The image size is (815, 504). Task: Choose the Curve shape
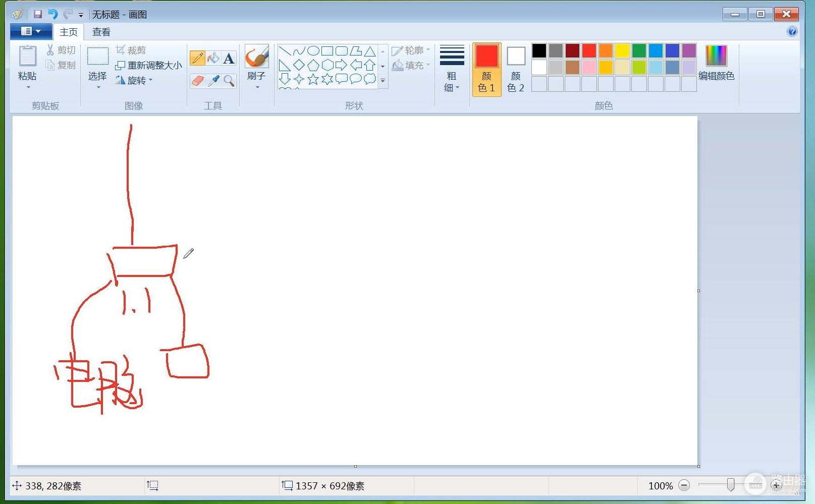pyautogui.click(x=299, y=51)
